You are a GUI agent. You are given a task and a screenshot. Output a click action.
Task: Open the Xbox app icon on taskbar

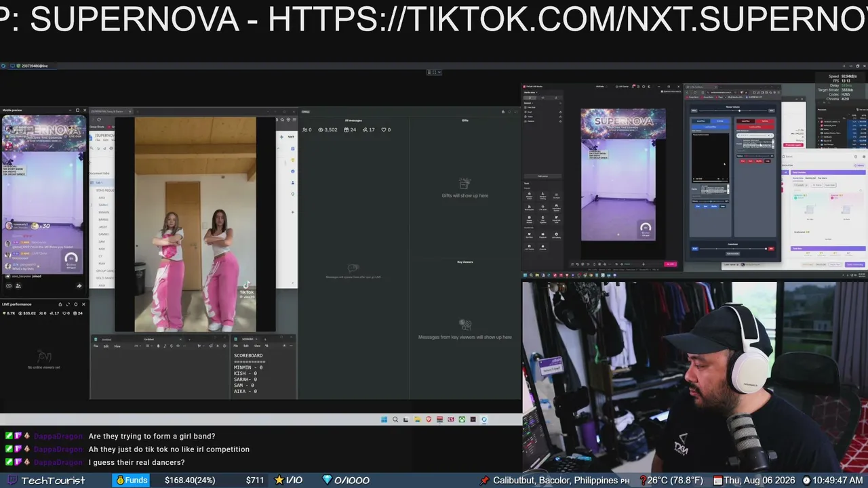pos(462,420)
